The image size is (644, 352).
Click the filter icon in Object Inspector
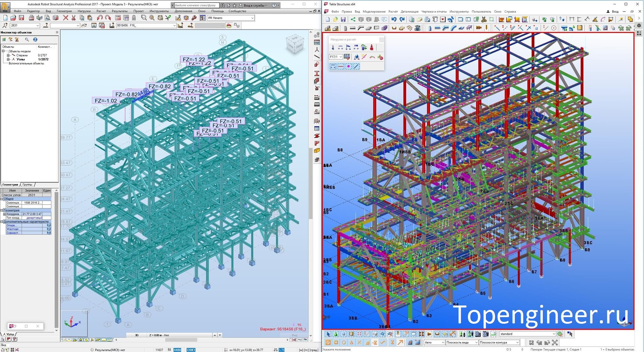[x=10, y=40]
